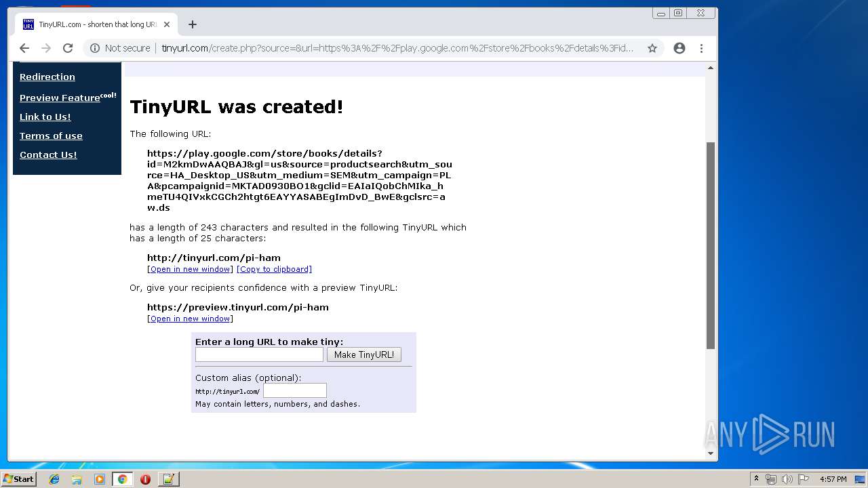Click the text https://preview.tinyurl.com/pi-ham
The width and height of the screenshot is (868, 488).
(238, 307)
